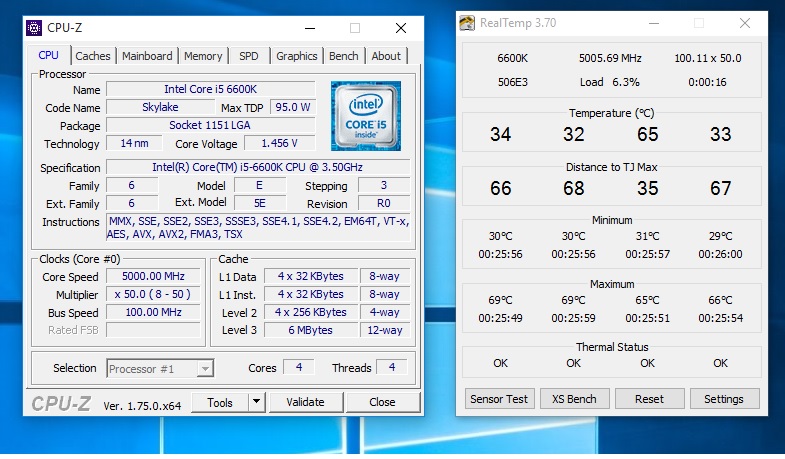Image resolution: width=785 pixels, height=459 pixels.
Task: Click the core temperature reading 65
Action: (x=647, y=134)
